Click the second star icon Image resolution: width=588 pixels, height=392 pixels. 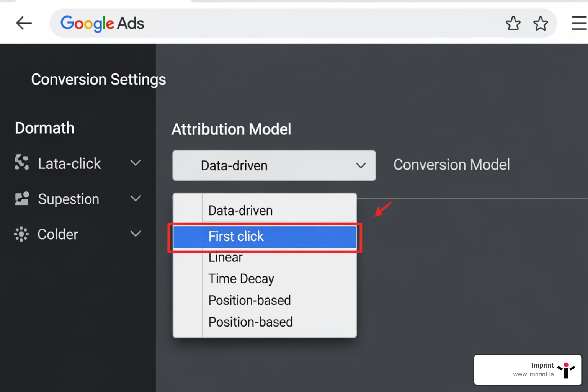[541, 23]
